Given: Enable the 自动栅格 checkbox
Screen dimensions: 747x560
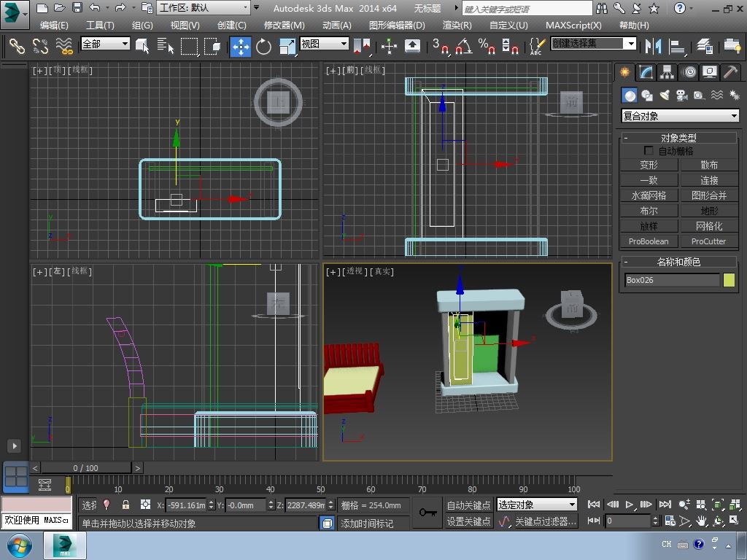Looking at the screenshot, I should coord(649,151).
